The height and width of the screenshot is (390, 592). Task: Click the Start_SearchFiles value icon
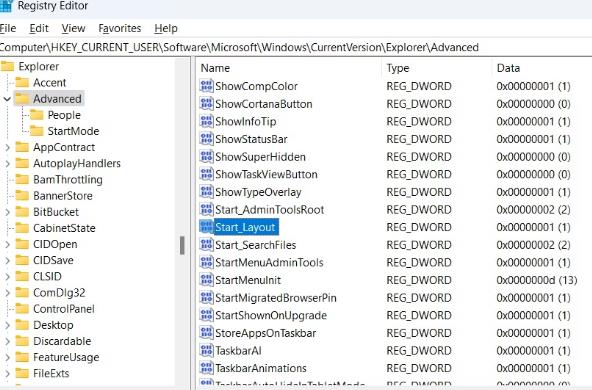(207, 244)
